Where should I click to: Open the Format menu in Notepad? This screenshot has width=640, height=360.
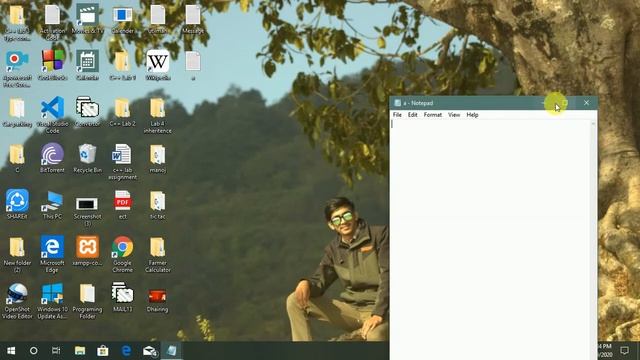pyautogui.click(x=433, y=115)
